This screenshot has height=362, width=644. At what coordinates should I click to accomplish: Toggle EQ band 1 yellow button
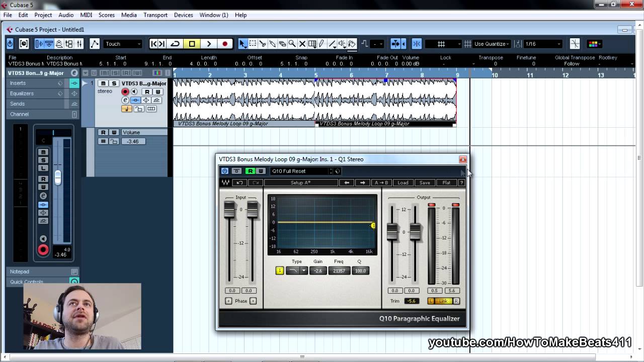(280, 270)
